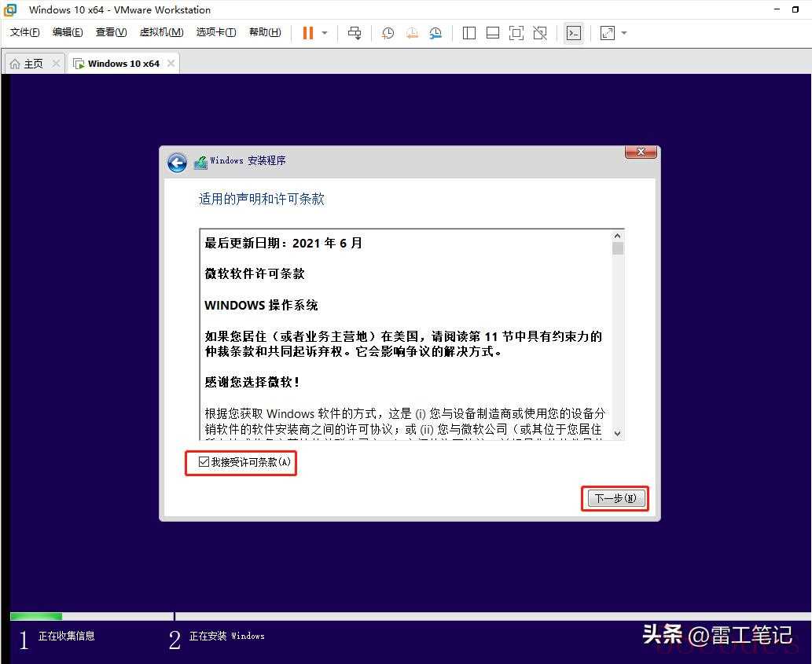Click the license text scrollbar thumb

pyautogui.click(x=617, y=248)
